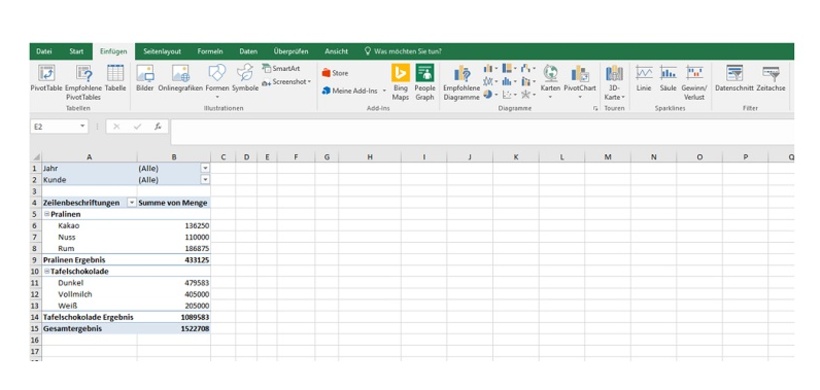
Task: Switch to the Ansicht tab
Action: pyautogui.click(x=336, y=51)
